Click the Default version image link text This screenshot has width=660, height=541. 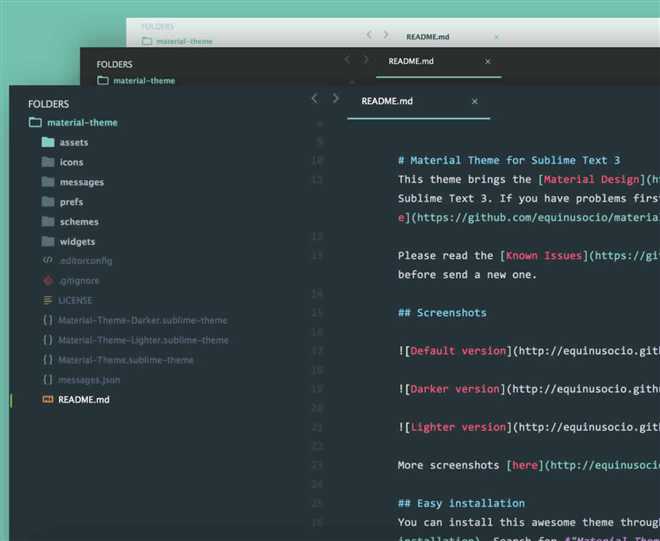point(458,351)
